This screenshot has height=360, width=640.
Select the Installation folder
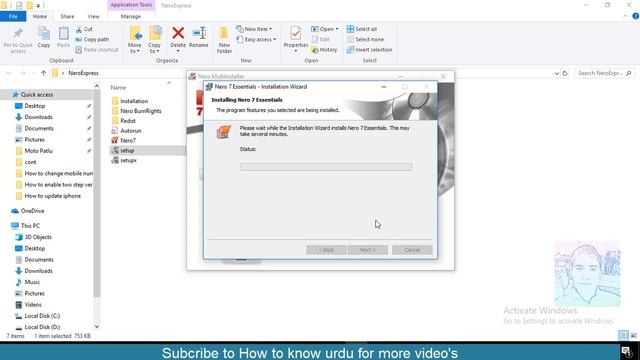[130, 101]
